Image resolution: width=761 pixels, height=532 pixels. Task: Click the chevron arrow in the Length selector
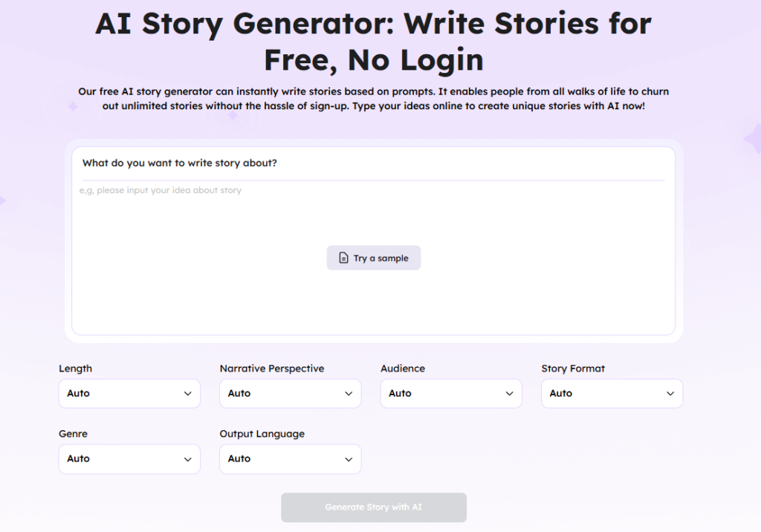coord(187,394)
